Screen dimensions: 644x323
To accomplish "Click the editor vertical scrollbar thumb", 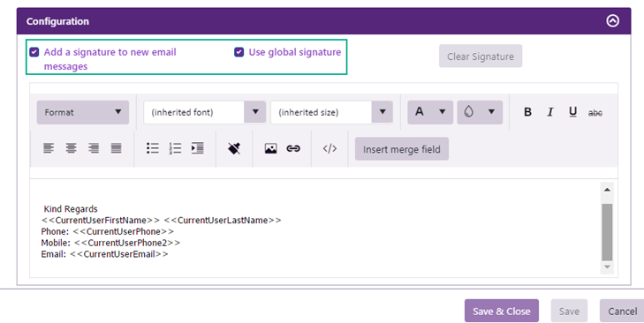I will tap(607, 232).
